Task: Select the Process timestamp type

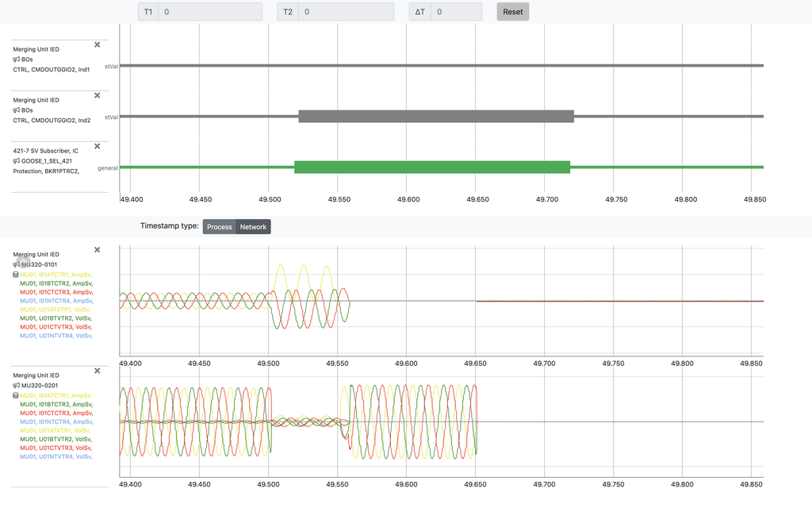Action: [x=219, y=226]
